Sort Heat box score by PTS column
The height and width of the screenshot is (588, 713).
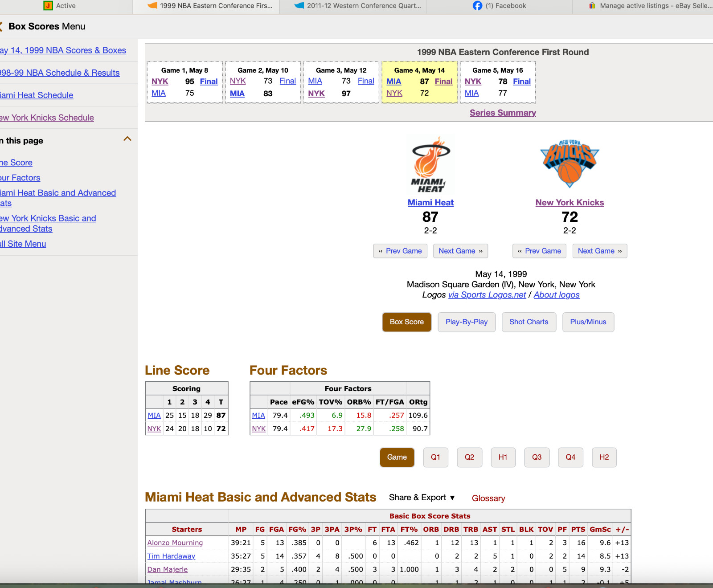[578, 530]
